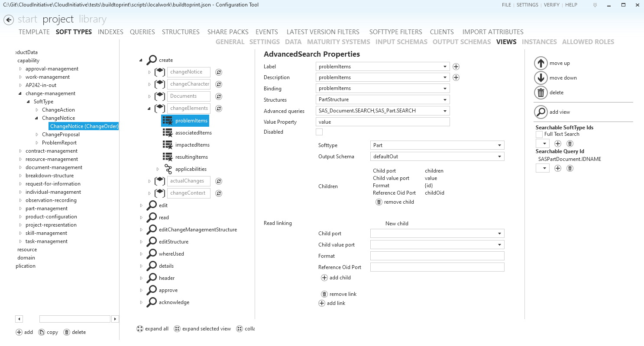Click the copy button below the tree
Viewport: 644px width, 346px height.
[48, 332]
